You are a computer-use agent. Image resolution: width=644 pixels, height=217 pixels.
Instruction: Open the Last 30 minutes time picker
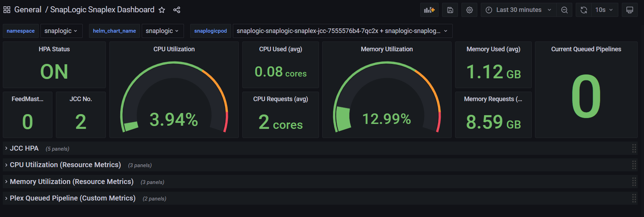(x=518, y=10)
